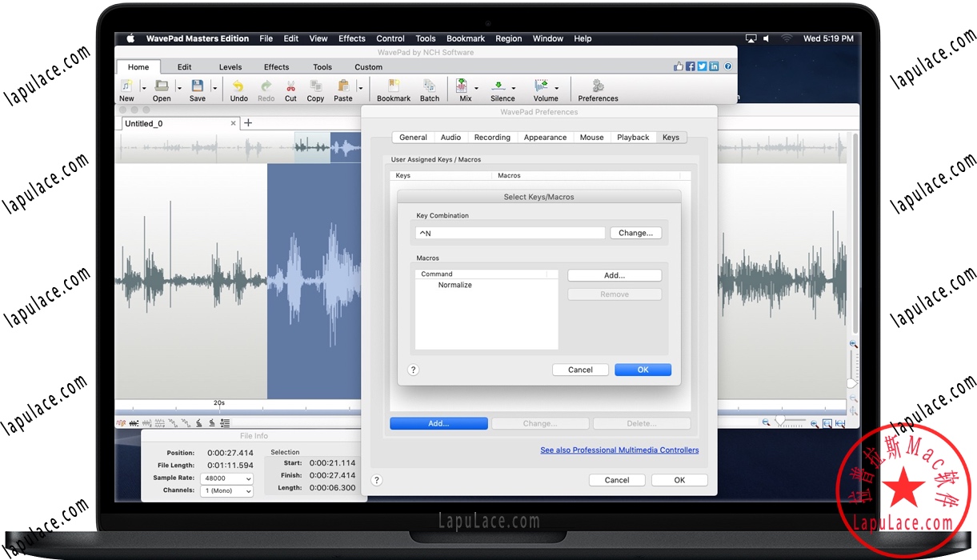977x560 pixels.
Task: Click the Change button next to key combination
Action: 635,233
